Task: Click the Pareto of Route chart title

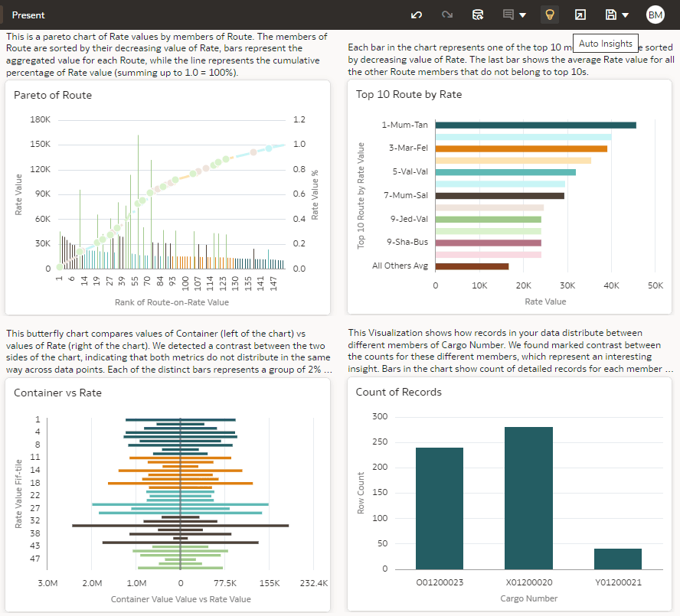Action: tap(53, 95)
